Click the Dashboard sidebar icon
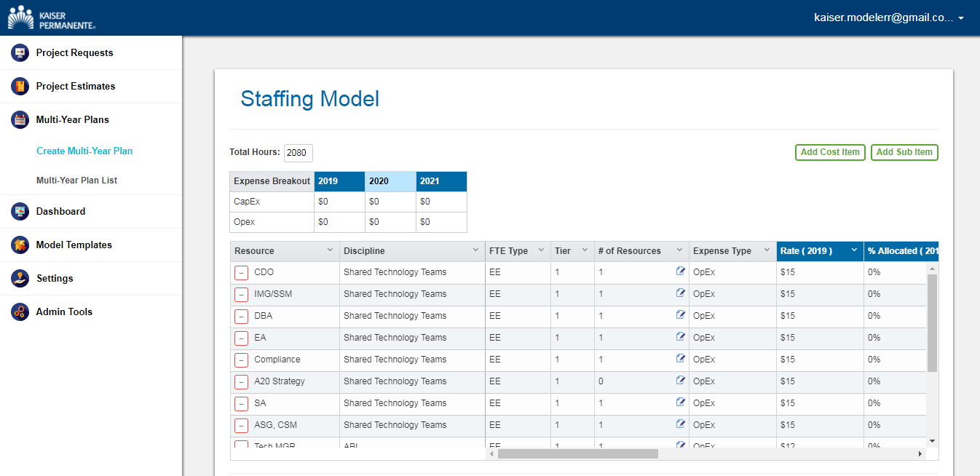Image resolution: width=980 pixels, height=476 pixels. coord(20,211)
